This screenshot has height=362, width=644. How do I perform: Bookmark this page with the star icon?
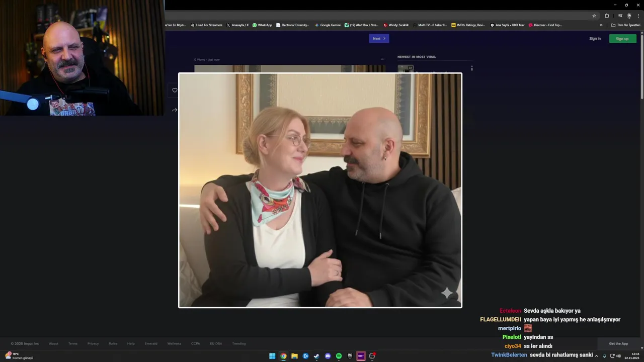coord(594,16)
